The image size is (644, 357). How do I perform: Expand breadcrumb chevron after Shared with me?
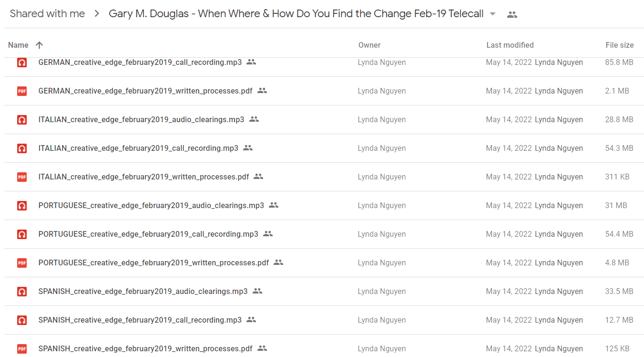(97, 14)
